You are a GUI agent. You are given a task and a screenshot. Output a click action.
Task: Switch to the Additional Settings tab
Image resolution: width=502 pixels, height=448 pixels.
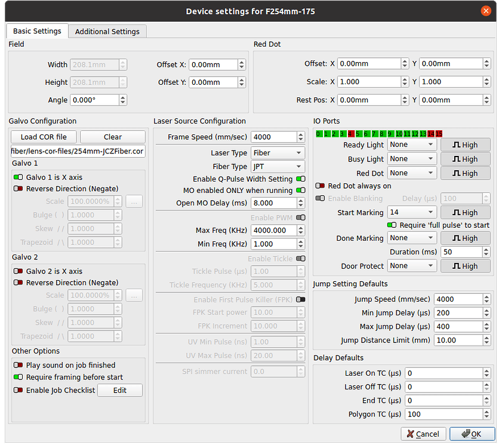tap(107, 31)
